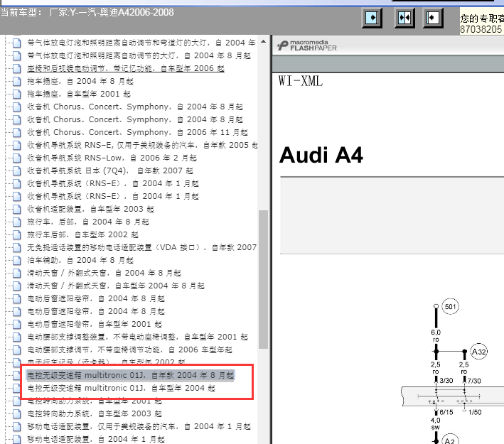
Task: Select multitronic 01J 自车型年 2004 起 entry
Action: [121, 388]
